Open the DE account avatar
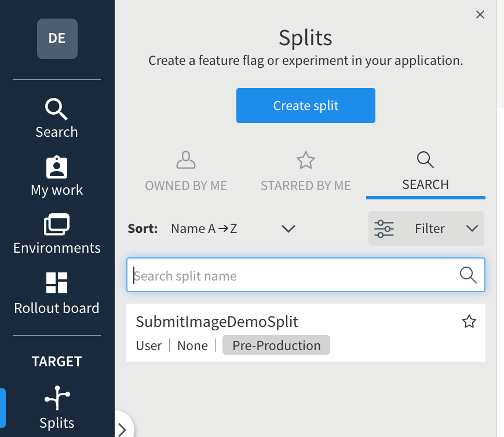The width and height of the screenshot is (504, 437). pyautogui.click(x=57, y=38)
